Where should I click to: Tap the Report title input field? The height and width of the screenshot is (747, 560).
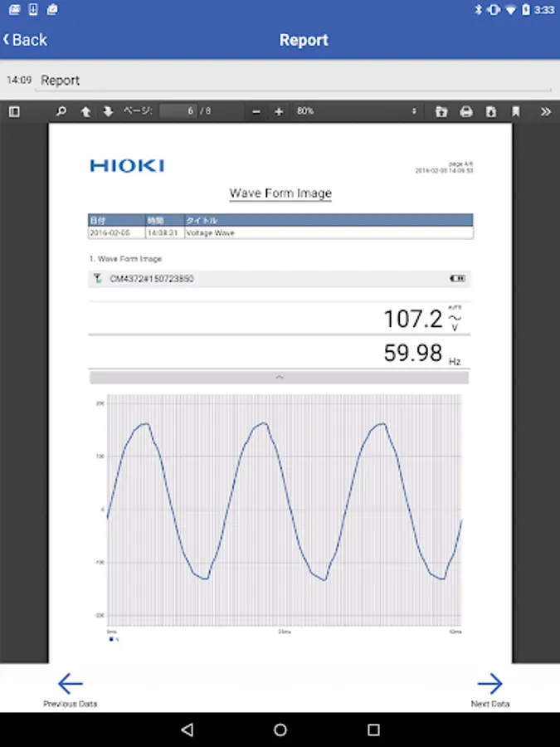point(295,81)
